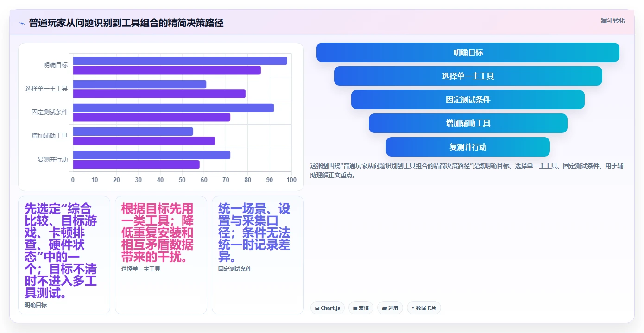
Task: Click the lightning icon beside the title
Action: (22, 23)
